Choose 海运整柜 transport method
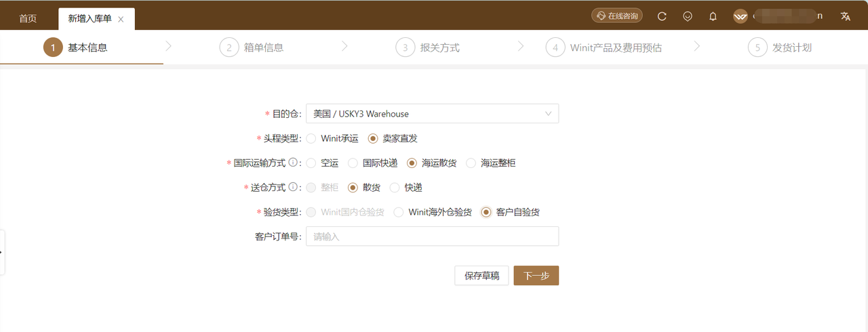Image resolution: width=868 pixels, height=332 pixels. pos(491,163)
